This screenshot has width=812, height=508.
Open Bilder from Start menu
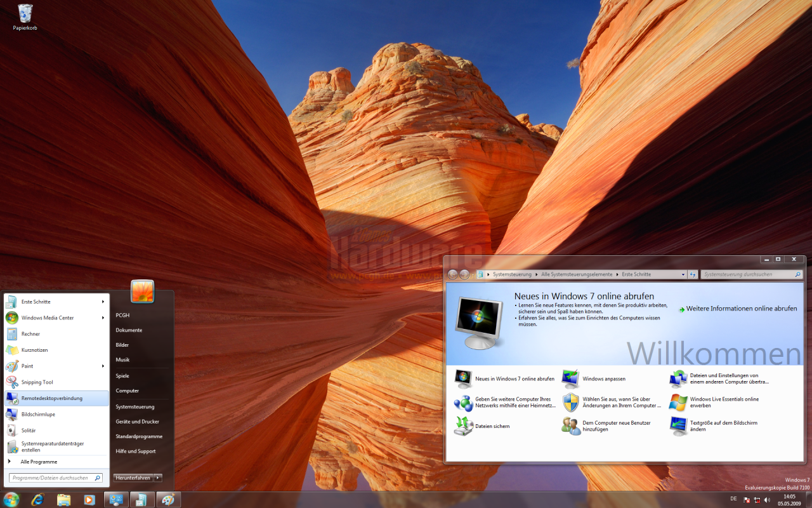coord(122,345)
